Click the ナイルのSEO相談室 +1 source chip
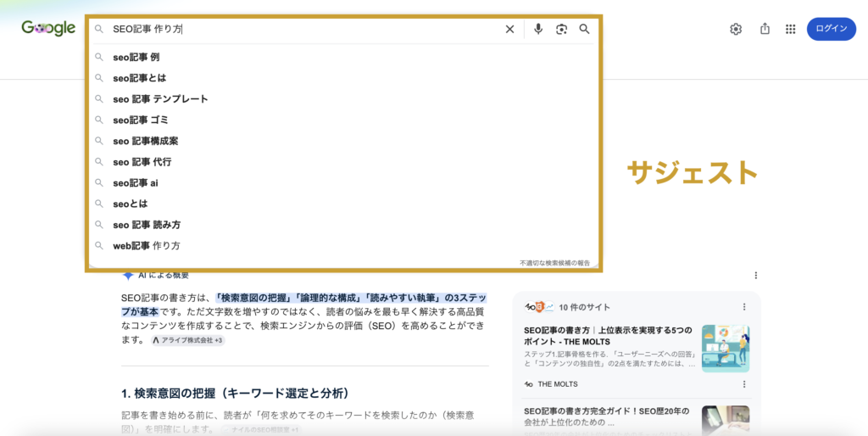Screen dimensions: 868x436 coord(262,429)
